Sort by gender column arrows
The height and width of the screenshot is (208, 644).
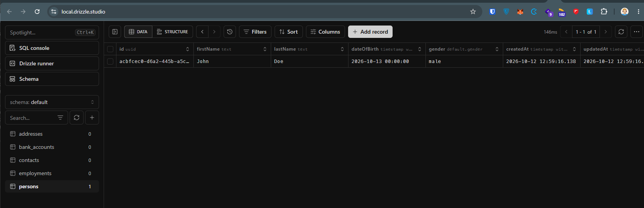[x=497, y=49]
